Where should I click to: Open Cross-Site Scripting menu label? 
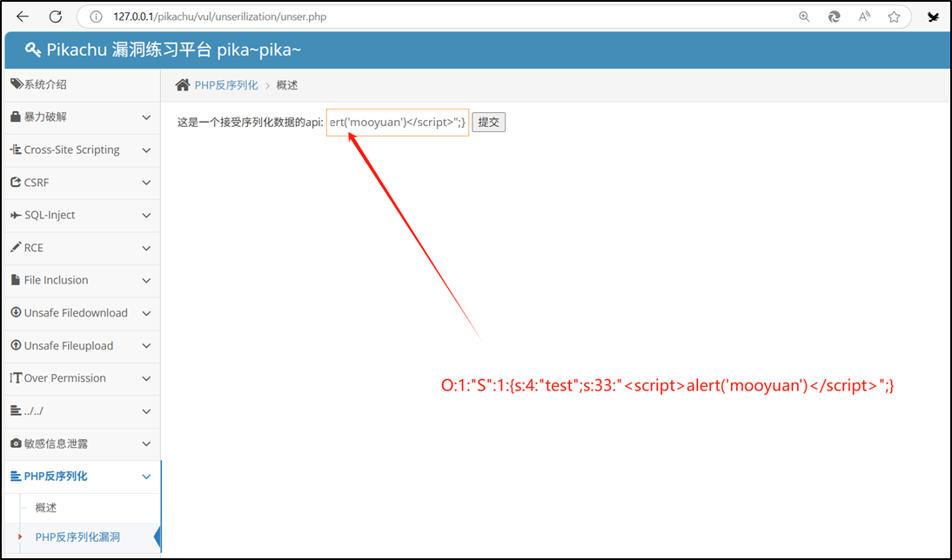(71, 150)
